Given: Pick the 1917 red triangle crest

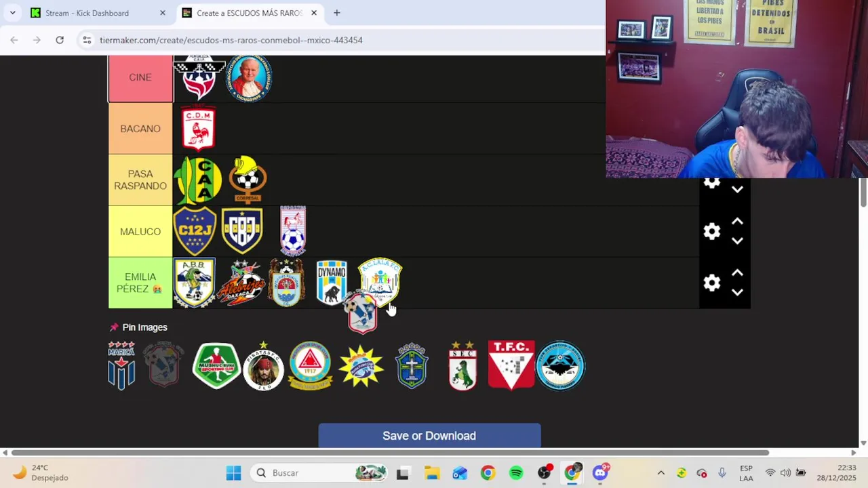Looking at the screenshot, I should [310, 365].
